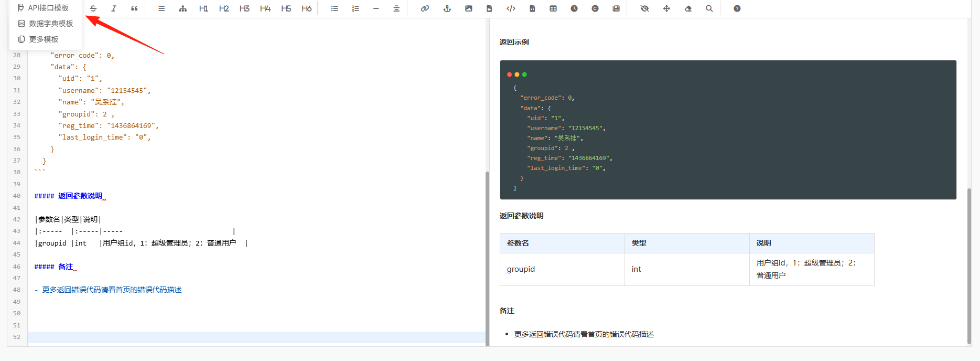Click the JSON code block in preview
The height and width of the screenshot is (361, 980).
728,130
